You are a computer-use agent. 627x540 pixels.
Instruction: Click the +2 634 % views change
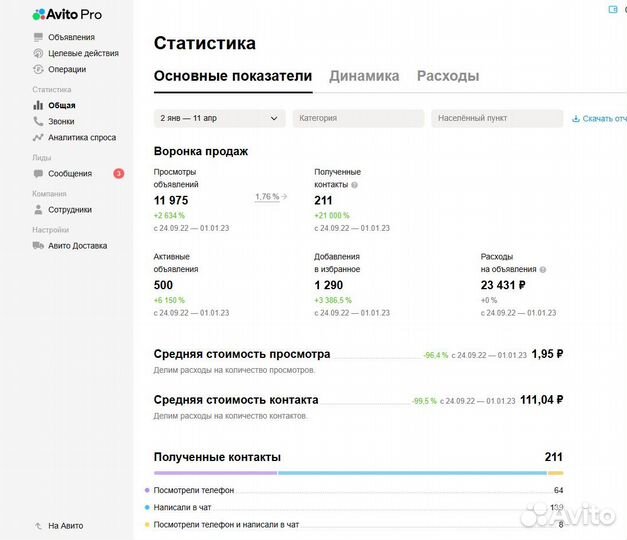pos(169,216)
